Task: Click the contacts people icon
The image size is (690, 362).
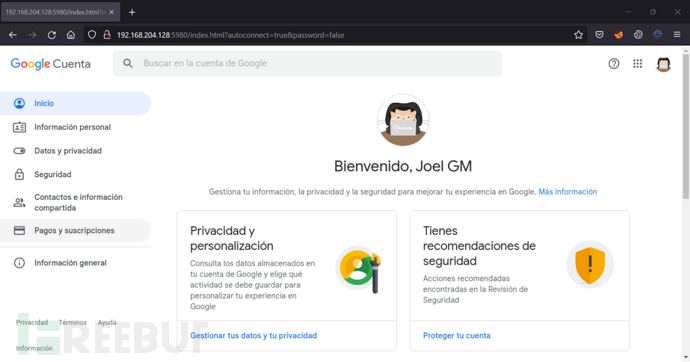Action: tap(19, 202)
